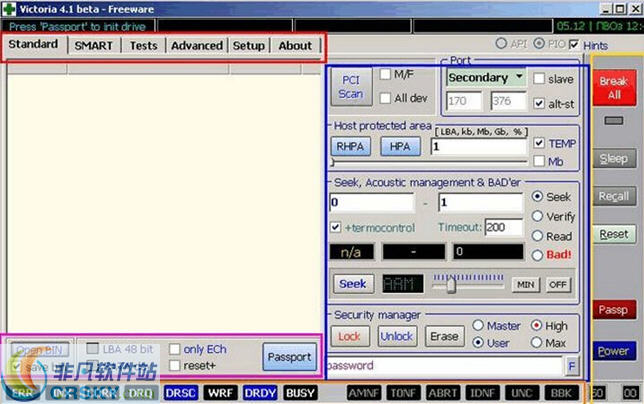Switch to the SMART tab
This screenshot has width=644, height=404.
click(x=95, y=46)
